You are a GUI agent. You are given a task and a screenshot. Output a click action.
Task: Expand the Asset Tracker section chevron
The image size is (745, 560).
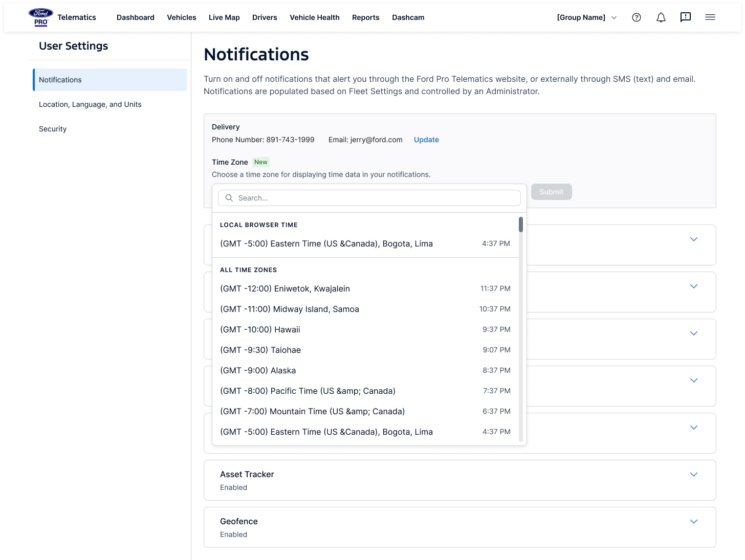(x=694, y=474)
